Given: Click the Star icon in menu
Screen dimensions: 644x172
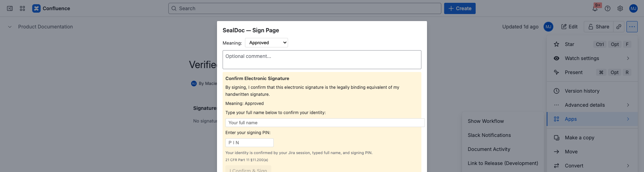Looking at the screenshot, I should [x=556, y=44].
